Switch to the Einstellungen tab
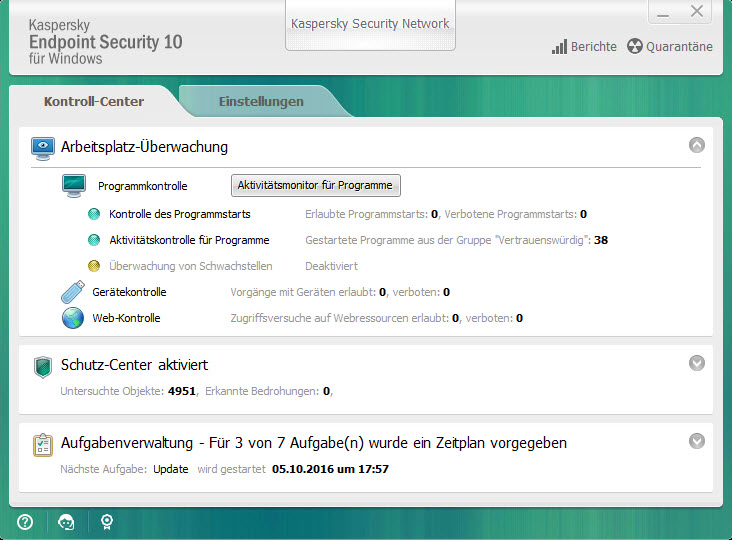This screenshot has width=732, height=540. 261,101
